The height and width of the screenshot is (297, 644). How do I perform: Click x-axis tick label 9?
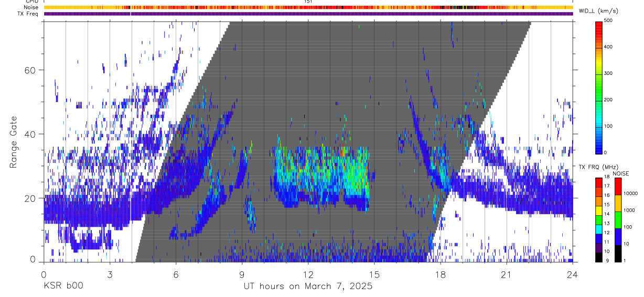(x=242, y=274)
